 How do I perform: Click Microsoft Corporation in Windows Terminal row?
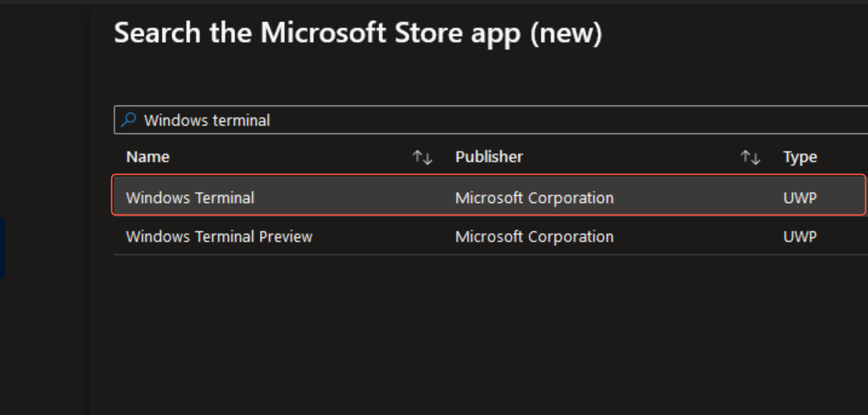coord(534,198)
